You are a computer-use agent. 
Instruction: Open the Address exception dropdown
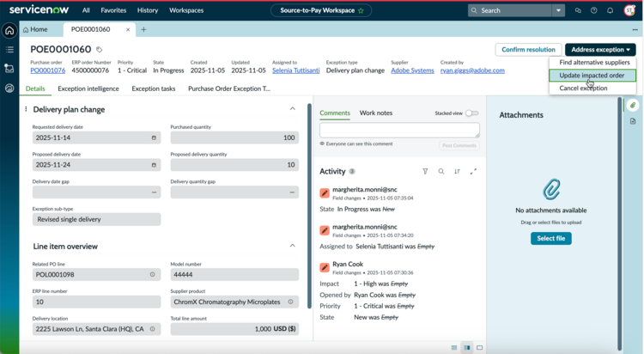[600, 50]
